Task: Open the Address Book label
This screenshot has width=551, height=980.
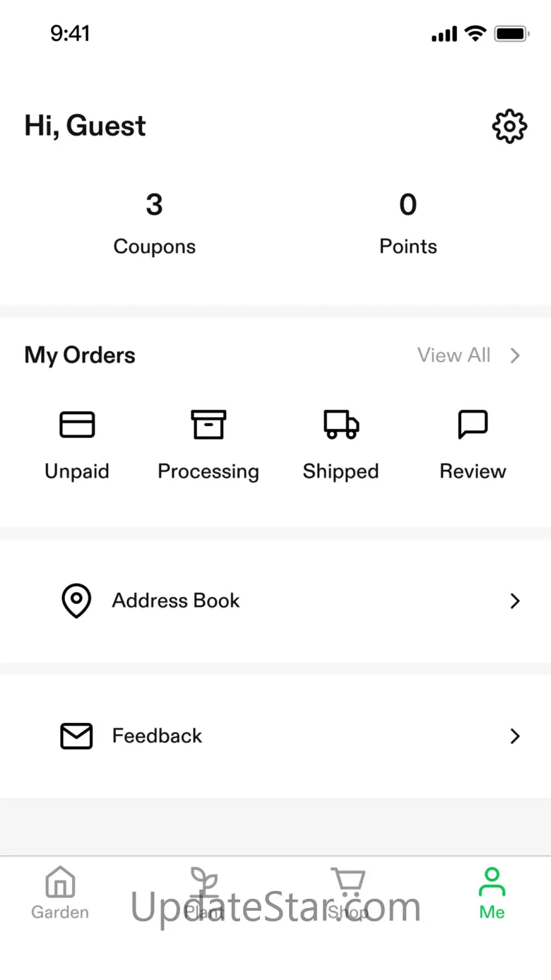Action: pos(176,601)
